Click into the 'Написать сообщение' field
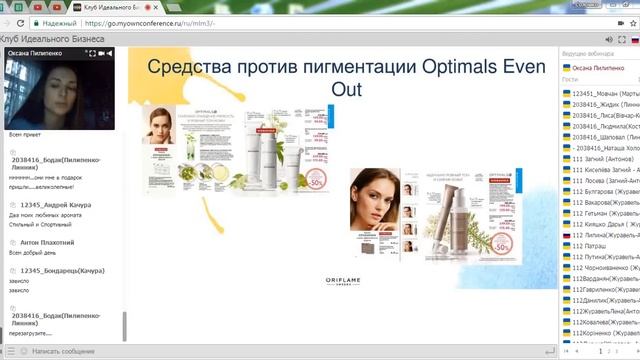The width and height of the screenshot is (640, 360). 286,351
